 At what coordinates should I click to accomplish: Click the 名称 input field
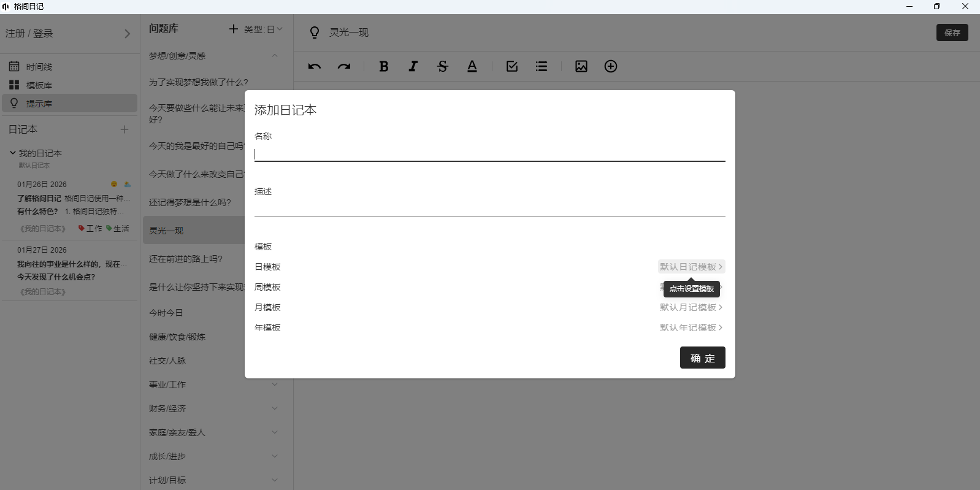(x=489, y=154)
